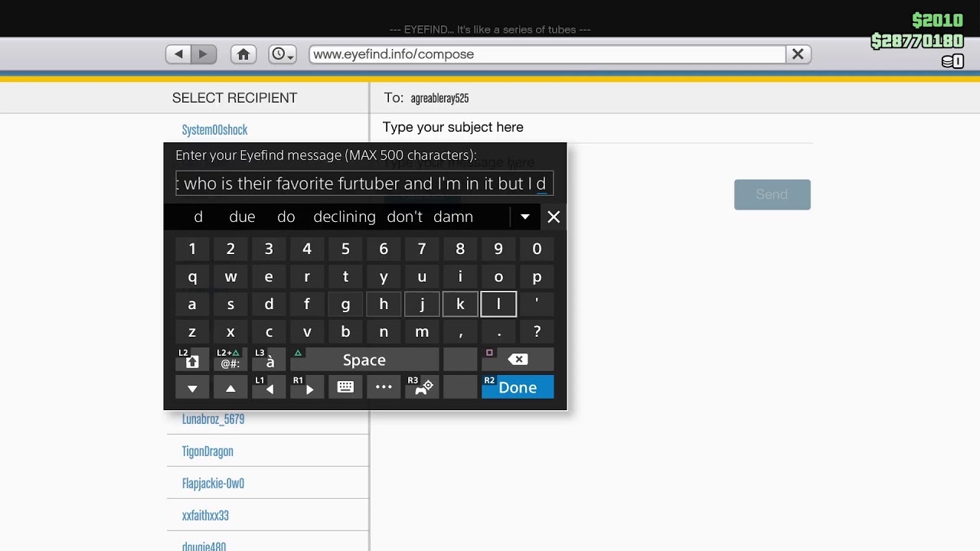Viewport: 980px width, 551px height.
Task: Move the cursor right with the R1 key
Action: coord(307,388)
